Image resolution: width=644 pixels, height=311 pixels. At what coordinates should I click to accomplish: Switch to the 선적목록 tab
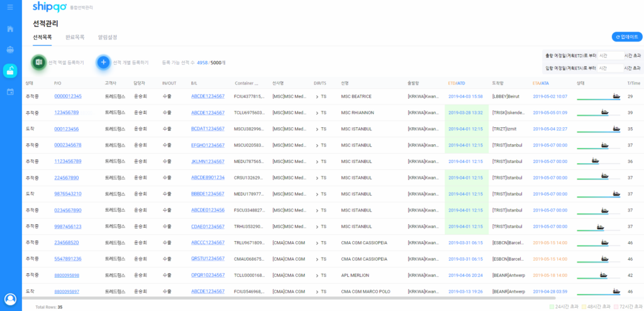pyautogui.click(x=42, y=37)
